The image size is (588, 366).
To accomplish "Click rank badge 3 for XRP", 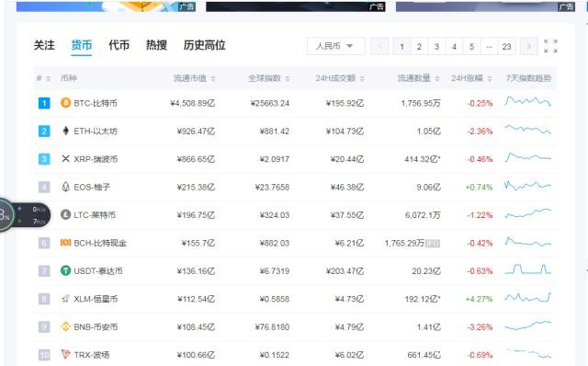I will [x=44, y=159].
